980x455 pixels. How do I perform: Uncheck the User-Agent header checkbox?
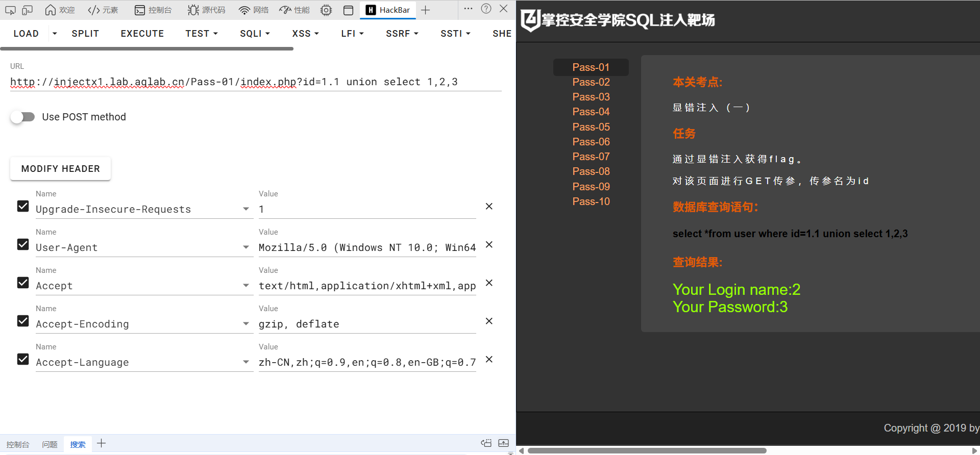pyautogui.click(x=23, y=244)
